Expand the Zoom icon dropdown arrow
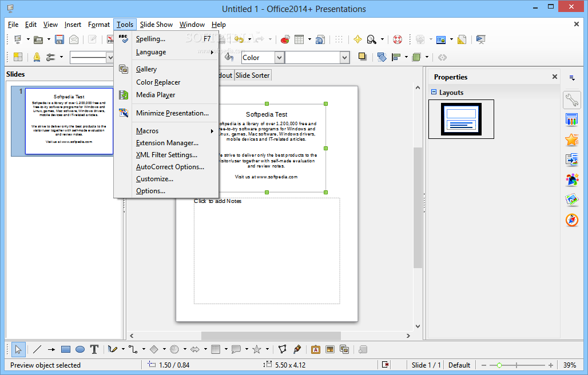Viewport: 588px width, 375px height. (x=382, y=39)
